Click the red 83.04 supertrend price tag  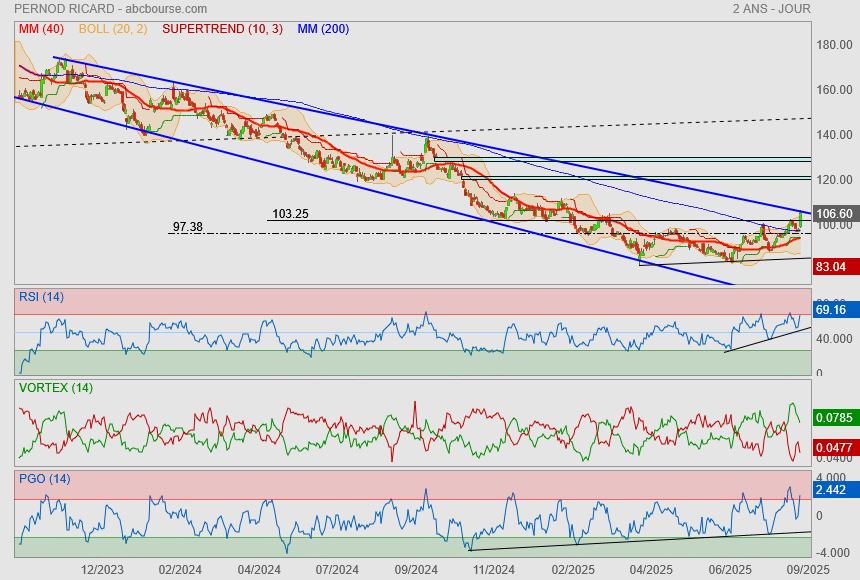(833, 267)
